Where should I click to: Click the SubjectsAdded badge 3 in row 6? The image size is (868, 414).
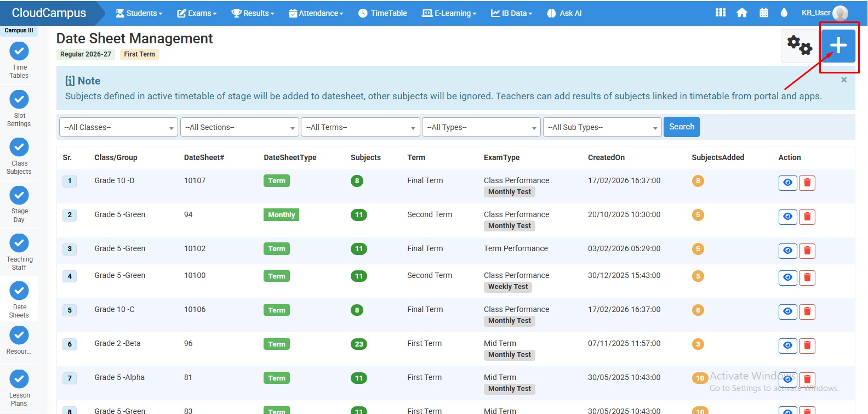tap(698, 344)
